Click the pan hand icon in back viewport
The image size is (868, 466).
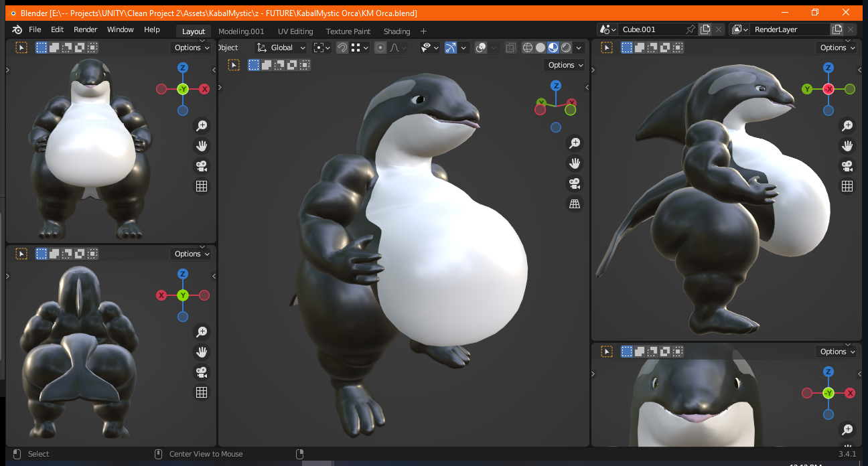pyautogui.click(x=202, y=352)
